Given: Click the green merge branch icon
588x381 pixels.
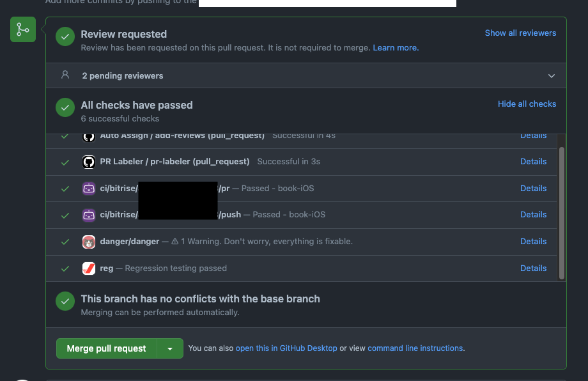Looking at the screenshot, I should coord(23,29).
